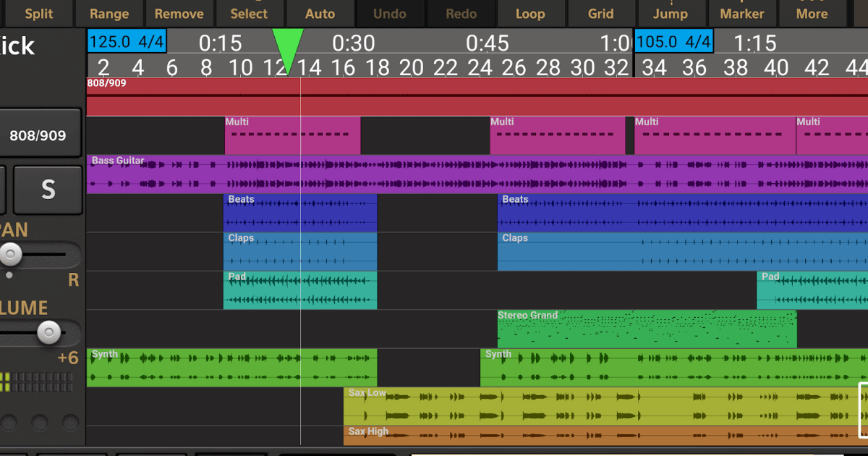
Task: Use the Jump navigation icon
Action: pos(671,13)
